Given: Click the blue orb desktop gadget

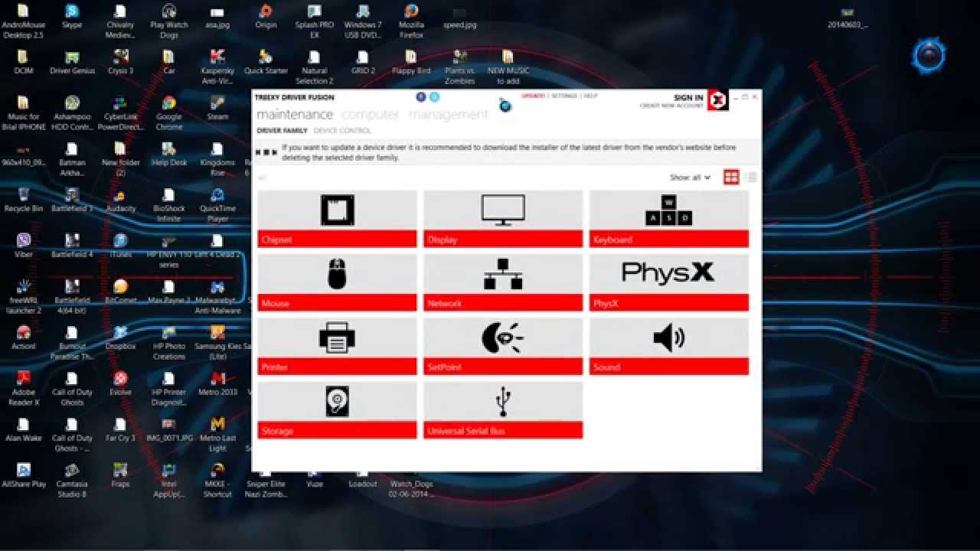Looking at the screenshot, I should coord(929,55).
